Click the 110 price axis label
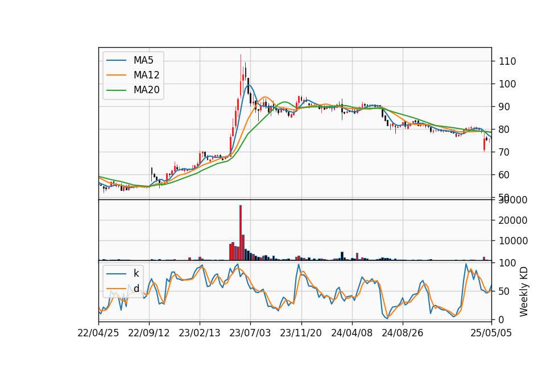Viewport: 546px width, 392px height. (x=507, y=61)
